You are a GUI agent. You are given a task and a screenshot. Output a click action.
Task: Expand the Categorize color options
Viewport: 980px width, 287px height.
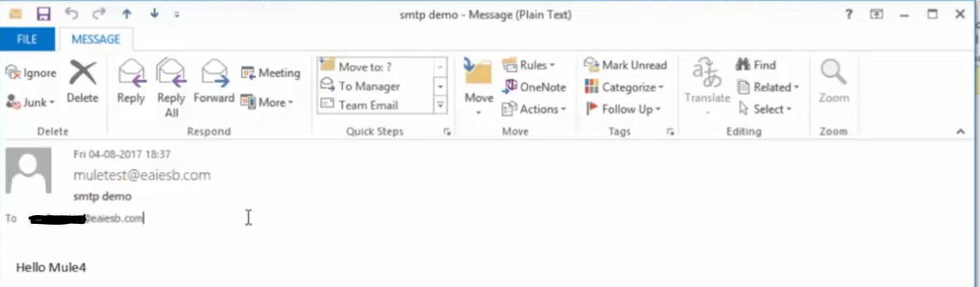tap(625, 87)
